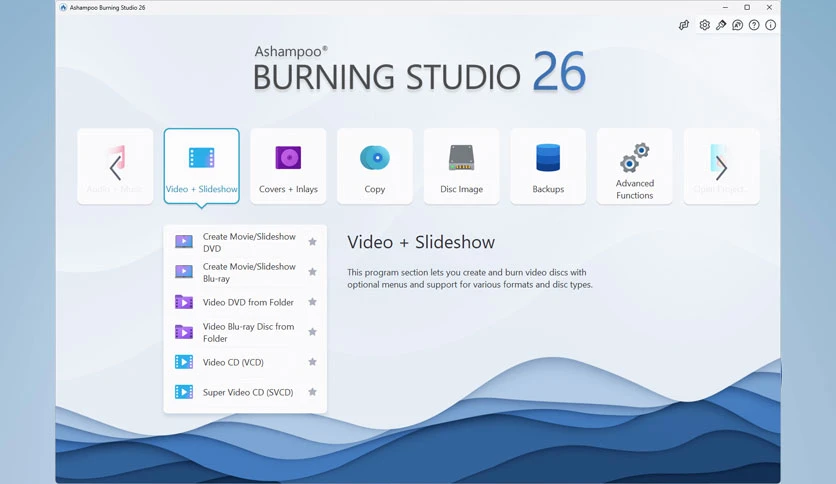This screenshot has width=836, height=484.
Task: Open the Covers + Inlays tile
Action: pyautogui.click(x=288, y=166)
